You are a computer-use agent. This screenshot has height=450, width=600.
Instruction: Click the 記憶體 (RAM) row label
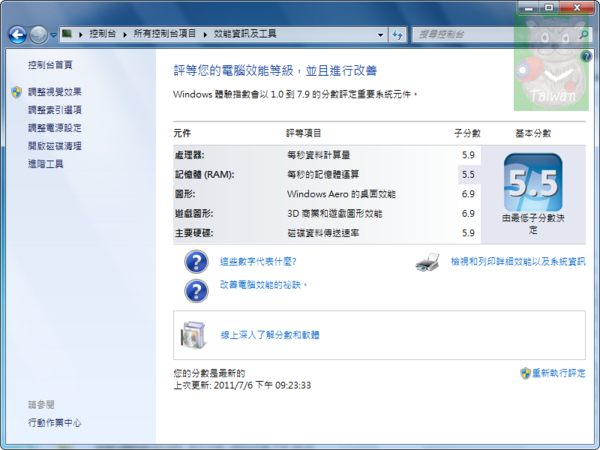tap(205, 174)
